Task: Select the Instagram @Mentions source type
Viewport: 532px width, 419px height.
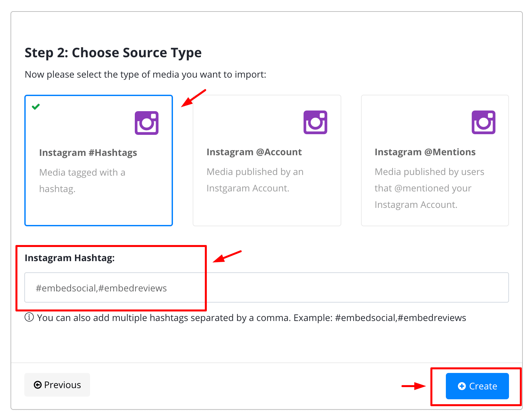Action: coord(435,160)
